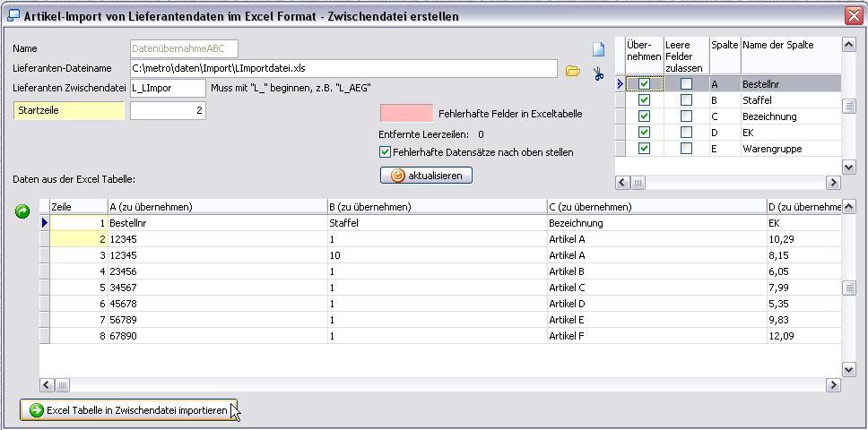Click into the Startzeile number field

pyautogui.click(x=168, y=110)
